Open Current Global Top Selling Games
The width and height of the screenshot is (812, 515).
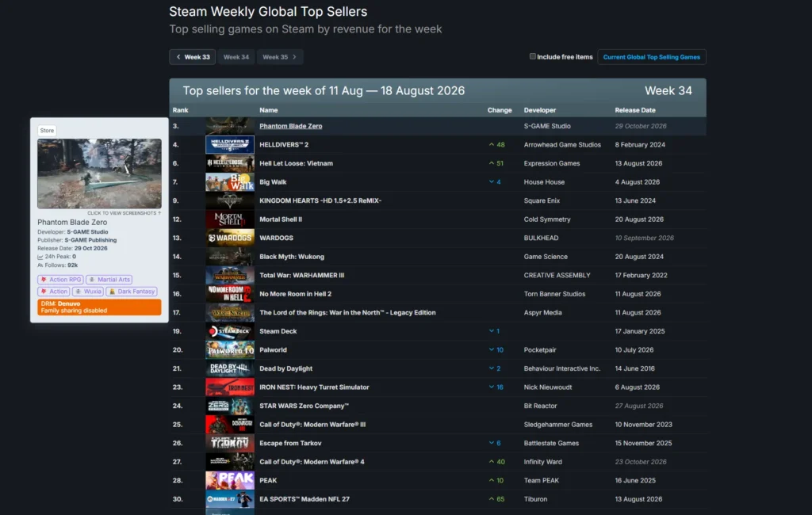coord(652,57)
